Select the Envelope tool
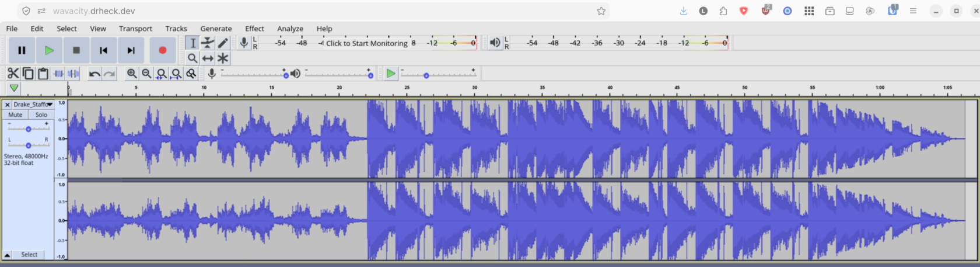Image resolution: width=980 pixels, height=267 pixels. [208, 43]
